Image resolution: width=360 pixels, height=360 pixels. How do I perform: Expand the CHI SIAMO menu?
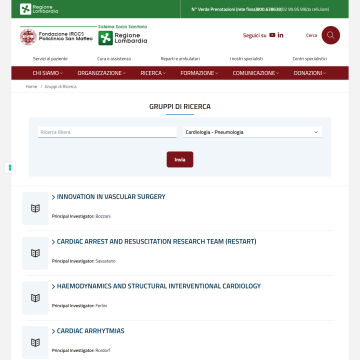(x=48, y=73)
